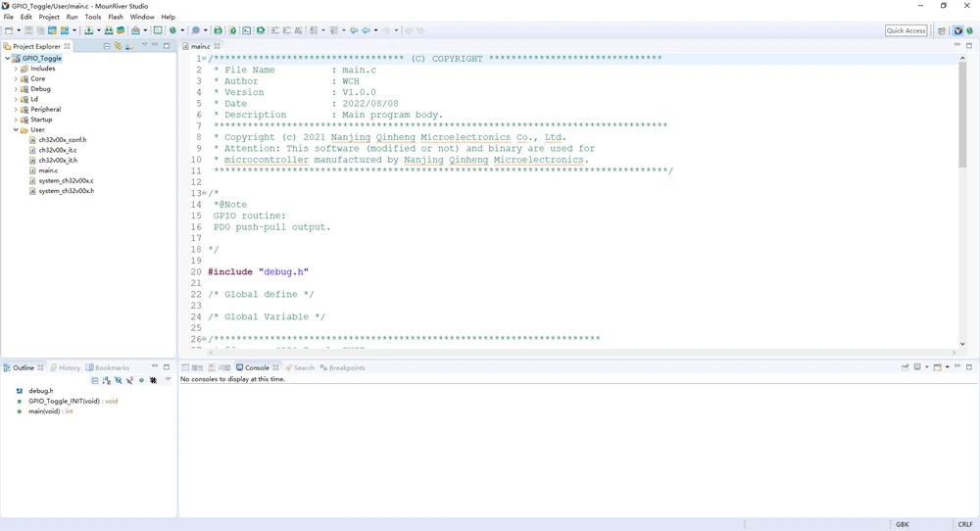Expand the Startup folder in project tree
This screenshot has height=531, width=980.
16,120
